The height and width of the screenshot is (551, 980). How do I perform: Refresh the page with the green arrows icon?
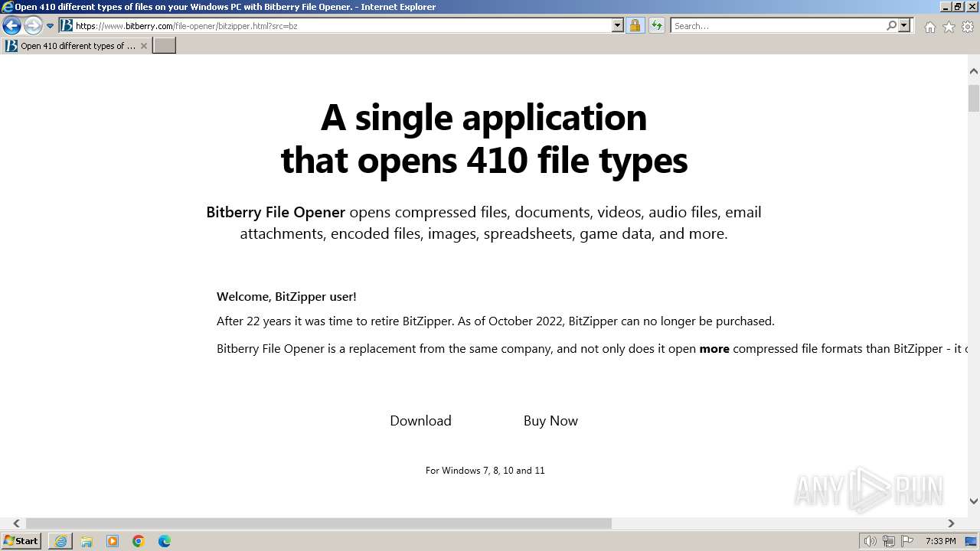point(656,25)
